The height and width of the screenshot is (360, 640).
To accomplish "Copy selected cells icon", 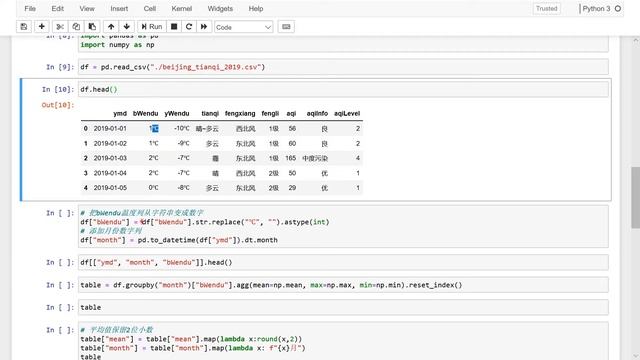I will (76, 27).
